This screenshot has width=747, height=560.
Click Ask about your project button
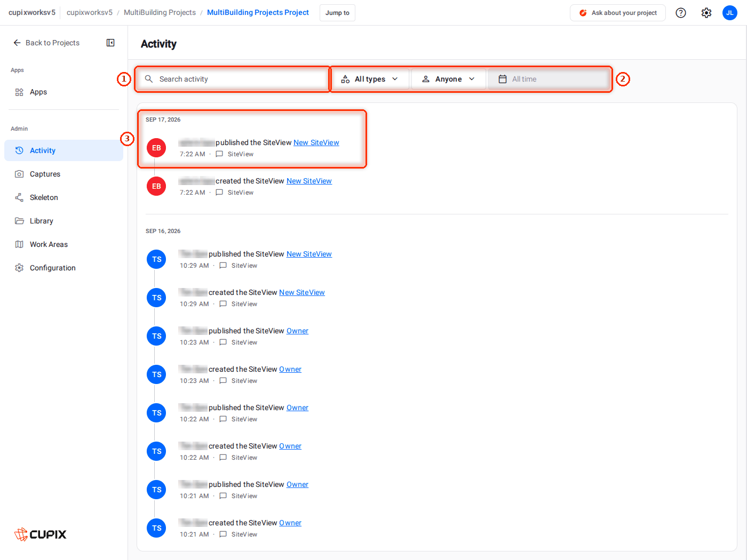pyautogui.click(x=618, y=13)
